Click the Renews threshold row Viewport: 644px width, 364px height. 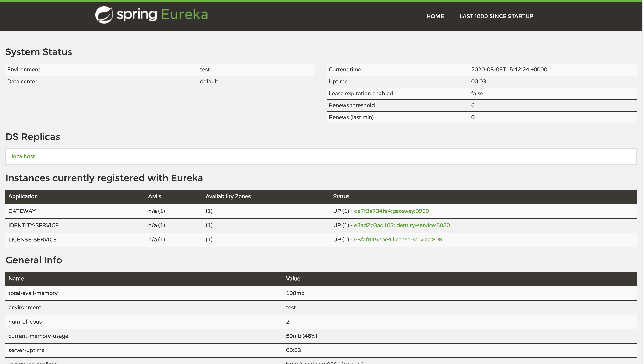coord(351,105)
